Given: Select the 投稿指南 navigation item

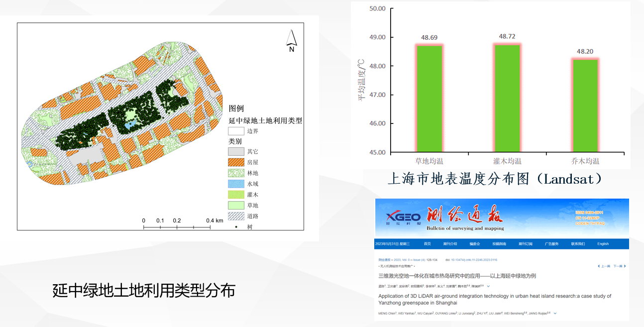Looking at the screenshot, I should pos(499,244).
